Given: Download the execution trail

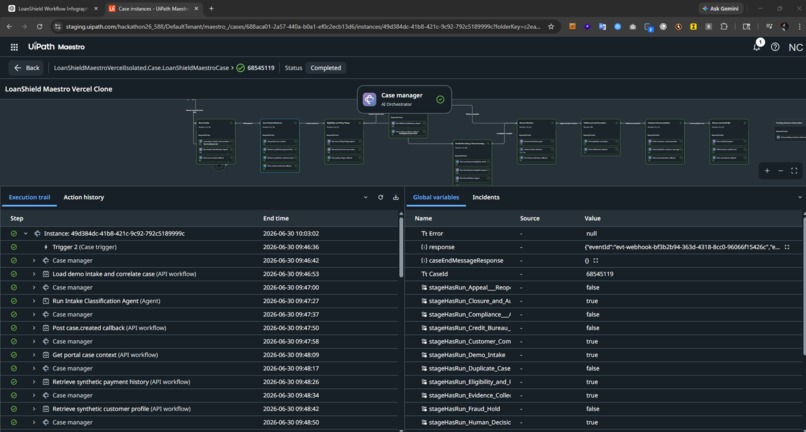Looking at the screenshot, I should 395,197.
